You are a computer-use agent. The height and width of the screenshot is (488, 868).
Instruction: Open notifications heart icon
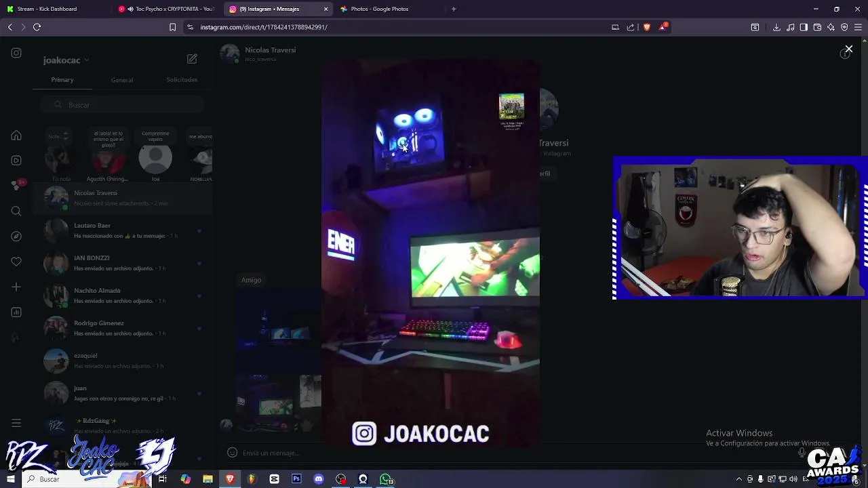(16, 262)
